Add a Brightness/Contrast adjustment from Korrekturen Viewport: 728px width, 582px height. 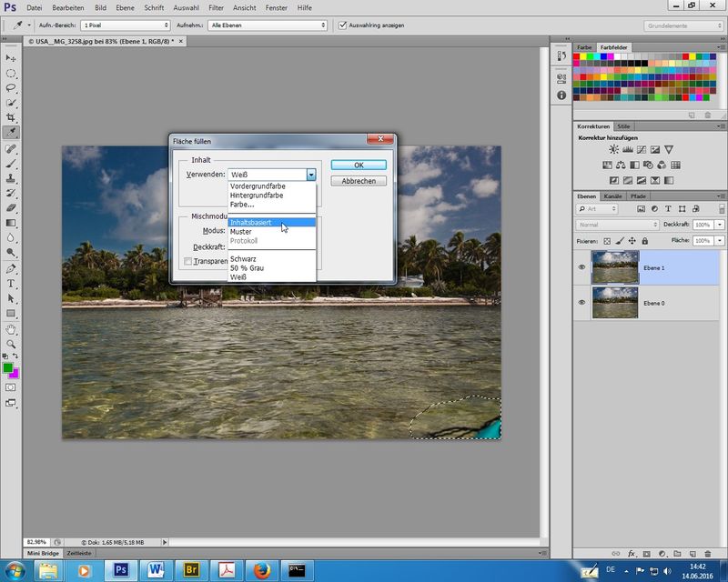click(x=614, y=149)
